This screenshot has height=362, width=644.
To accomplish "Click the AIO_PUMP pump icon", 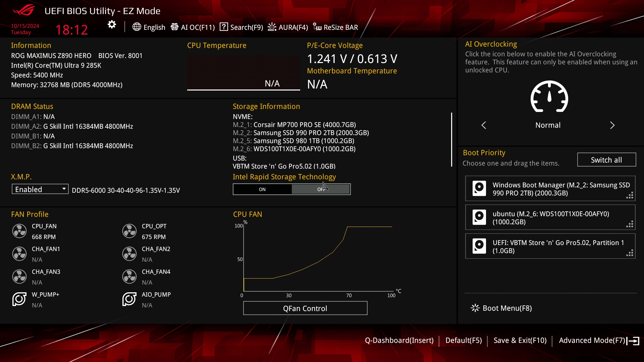I will pos(129,299).
